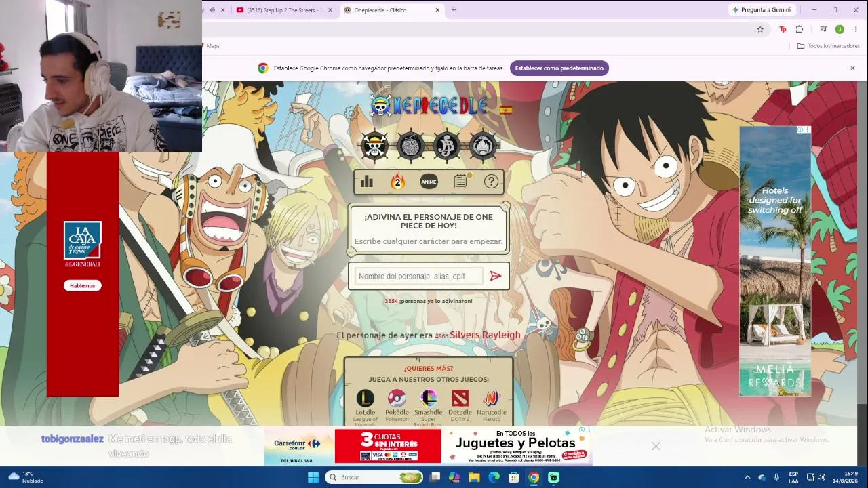Click the muted audio icon on the first tab

[x=212, y=10]
